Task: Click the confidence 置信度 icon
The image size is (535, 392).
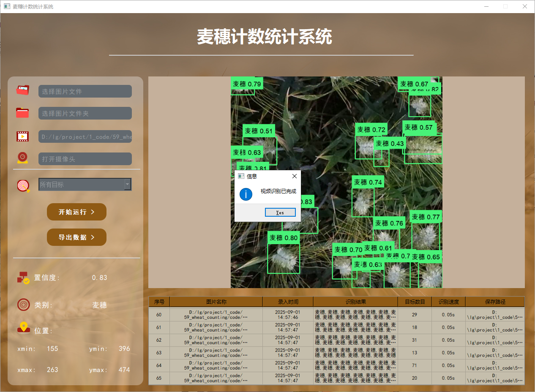Action: tap(23, 278)
